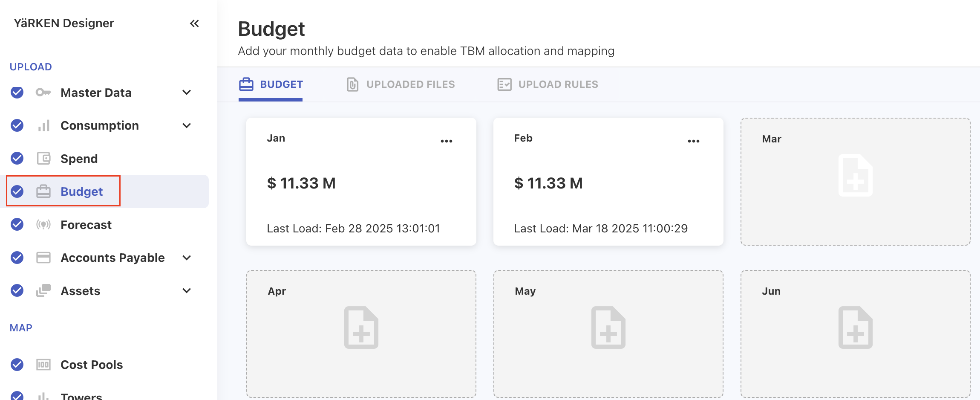Select the empty Apr budget upload card
980x400 pixels.
(361, 333)
